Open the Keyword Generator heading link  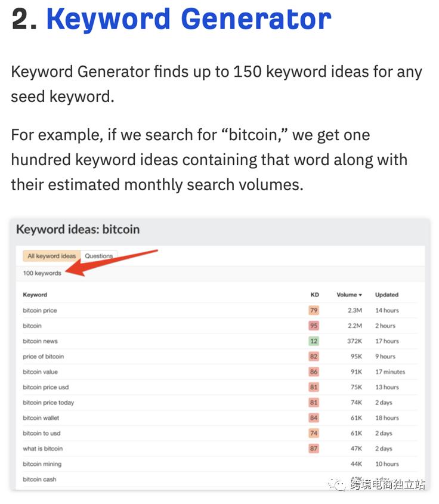(188, 19)
